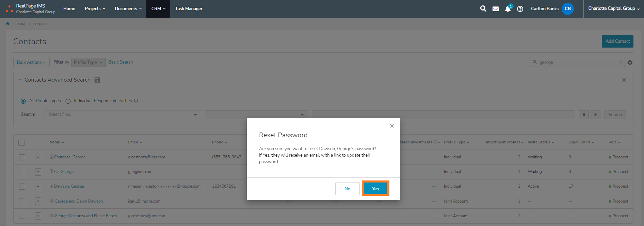Click the home breadcrumb icon
This screenshot has width=644, height=226.
(x=8, y=24)
